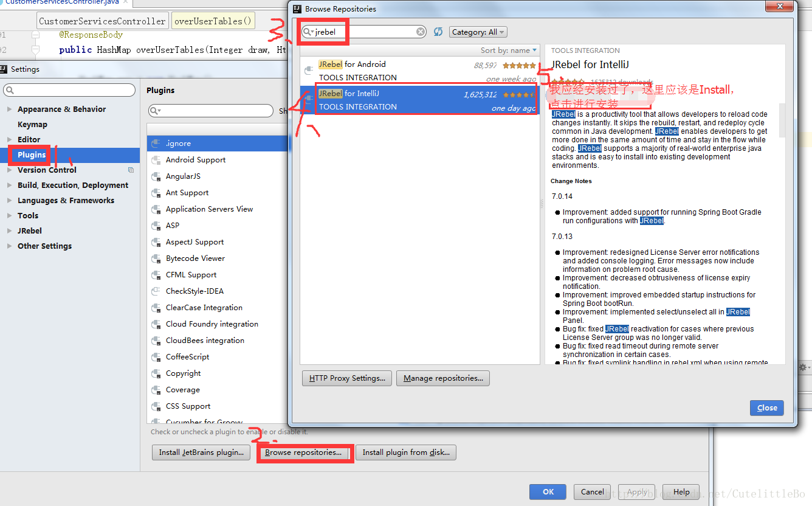Select the .ignore plugin row

click(x=217, y=144)
